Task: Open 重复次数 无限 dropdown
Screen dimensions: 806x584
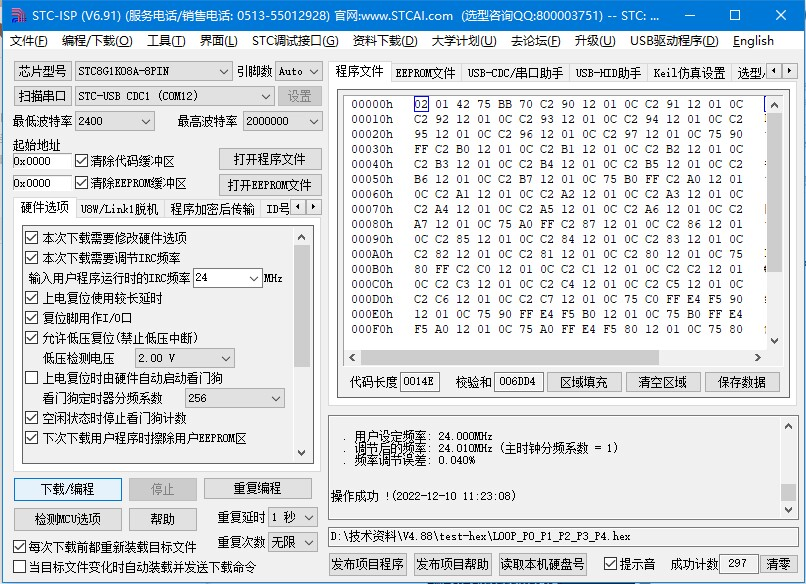Action: [x=292, y=542]
